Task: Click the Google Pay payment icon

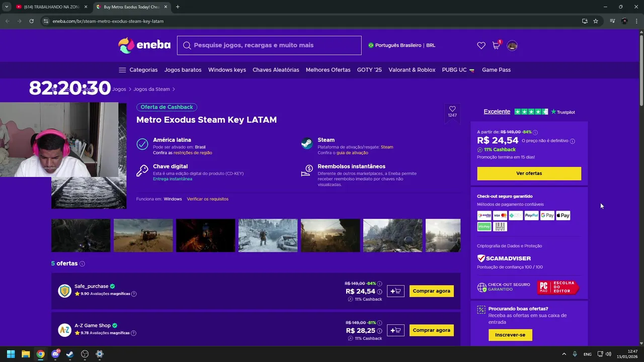Action: 547,215
